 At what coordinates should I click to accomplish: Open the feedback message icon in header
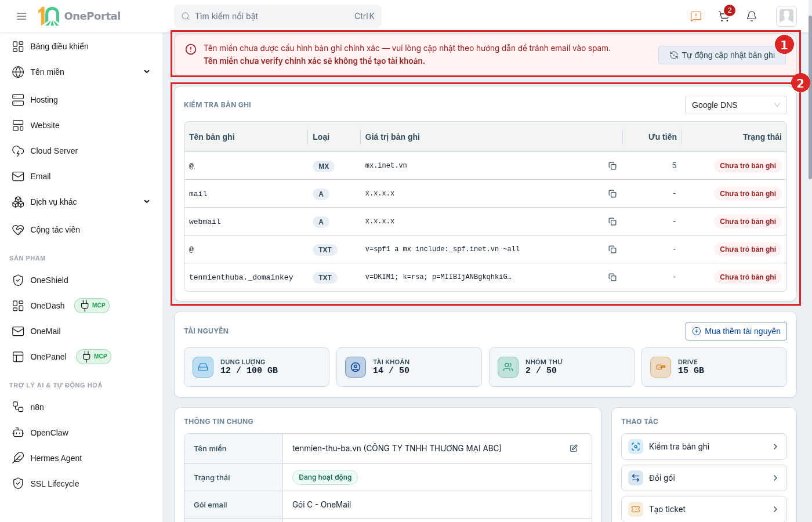pos(696,16)
